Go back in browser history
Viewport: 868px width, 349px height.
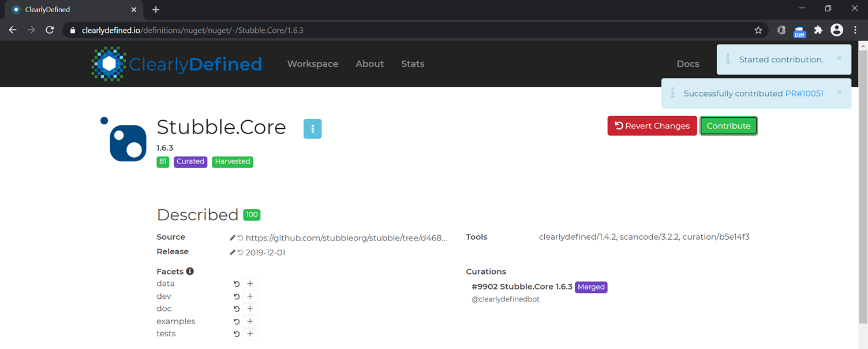[13, 30]
